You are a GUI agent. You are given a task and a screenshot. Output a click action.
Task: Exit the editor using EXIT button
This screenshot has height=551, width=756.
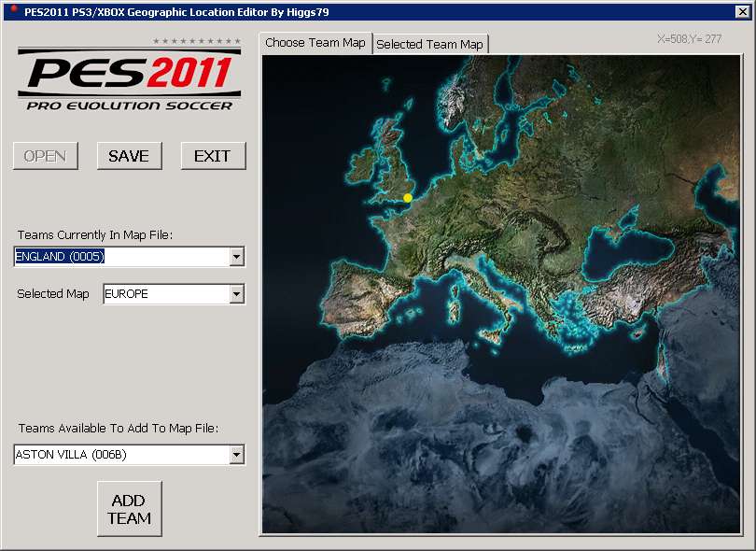click(213, 156)
